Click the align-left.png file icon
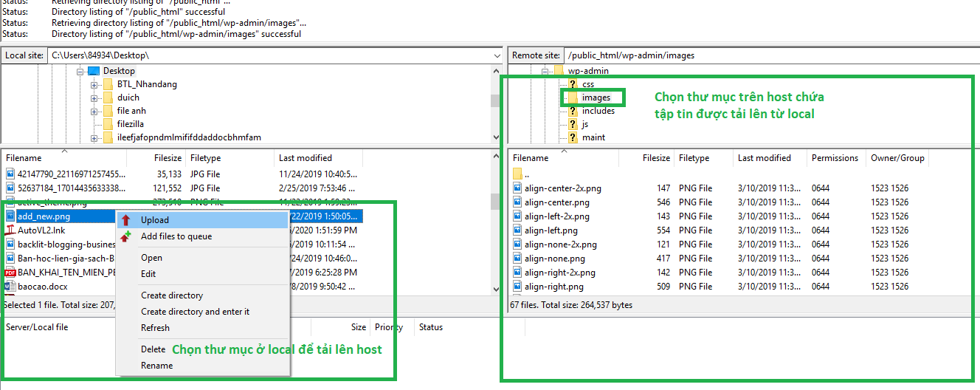This screenshot has width=980, height=390. (x=517, y=230)
